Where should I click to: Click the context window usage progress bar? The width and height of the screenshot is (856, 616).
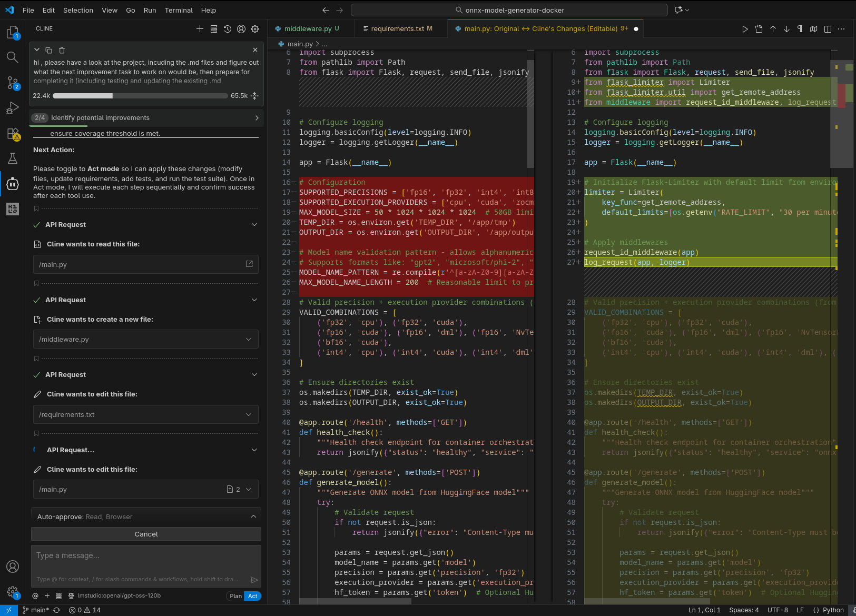point(140,96)
